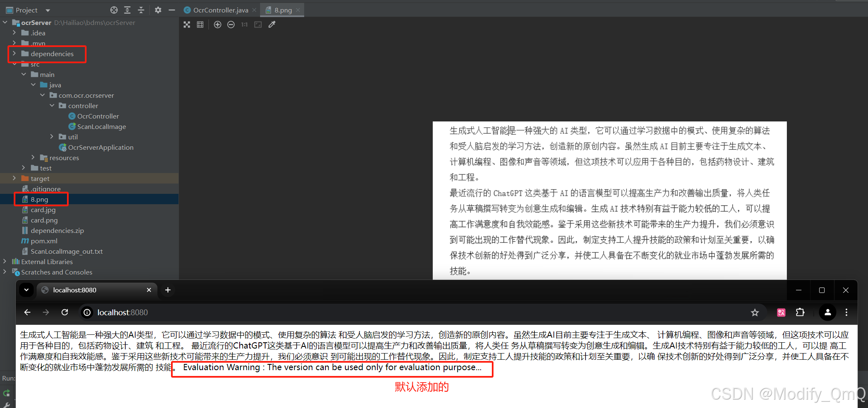Click the Project panel title label
This screenshot has width=868, height=408.
[x=26, y=10]
